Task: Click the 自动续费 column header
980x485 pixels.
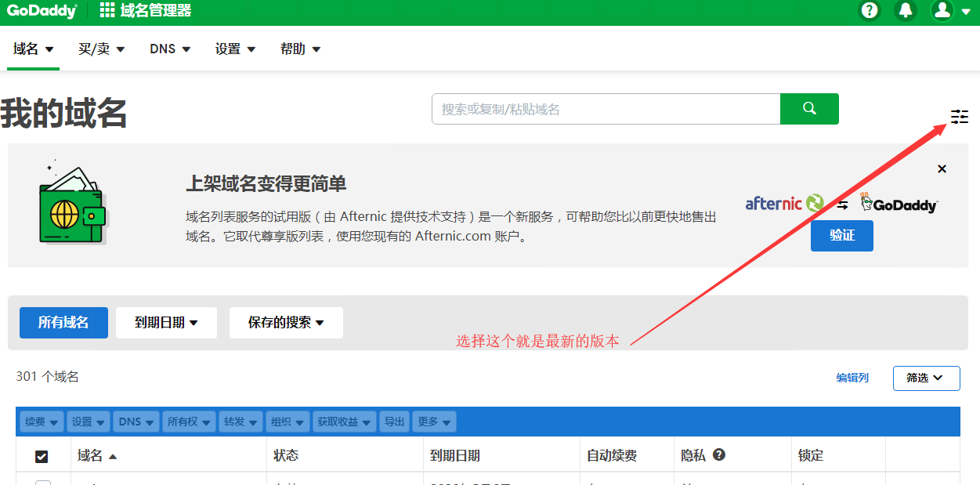Action: [612, 455]
